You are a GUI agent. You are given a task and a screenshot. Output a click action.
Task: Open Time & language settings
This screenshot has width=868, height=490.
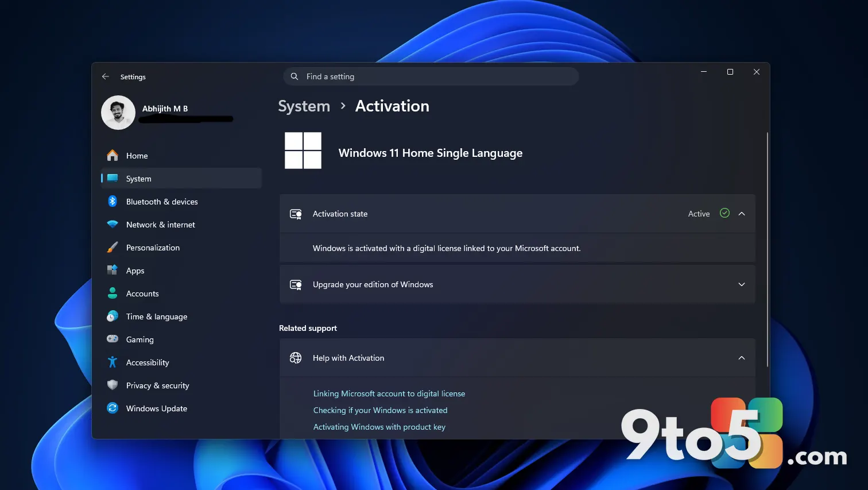tap(181, 317)
